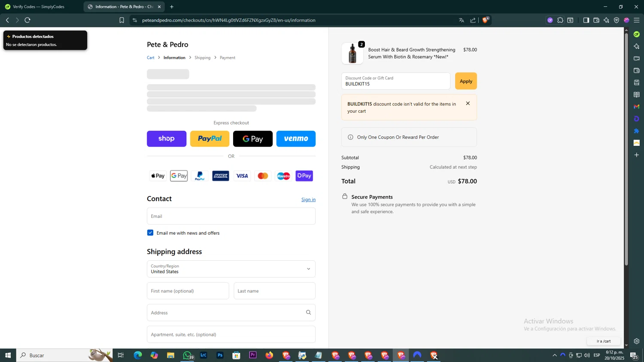Open Brave Shields lion icon

486,20
